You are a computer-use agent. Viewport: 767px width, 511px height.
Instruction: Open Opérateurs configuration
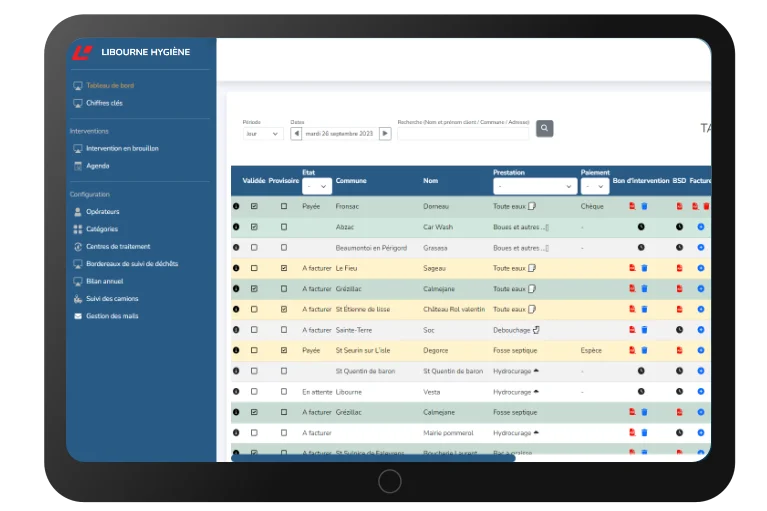tap(102, 212)
